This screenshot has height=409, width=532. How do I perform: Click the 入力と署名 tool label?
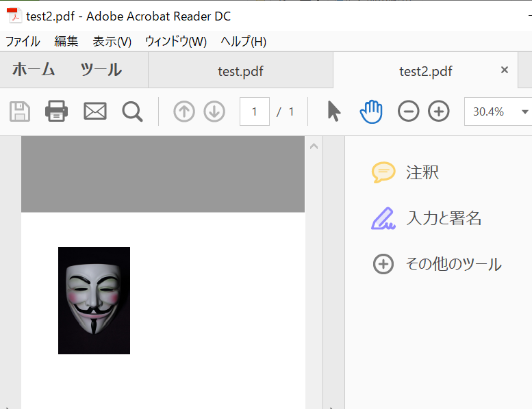pos(444,218)
